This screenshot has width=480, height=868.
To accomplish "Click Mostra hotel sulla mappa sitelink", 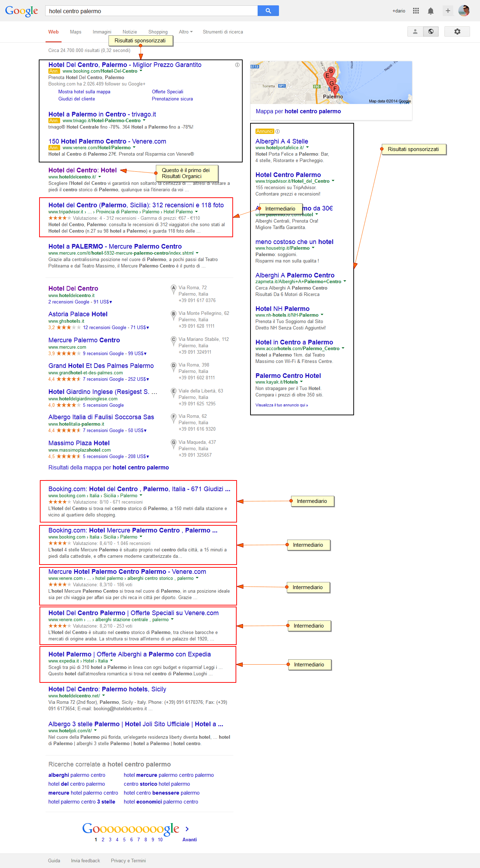I will click(84, 92).
